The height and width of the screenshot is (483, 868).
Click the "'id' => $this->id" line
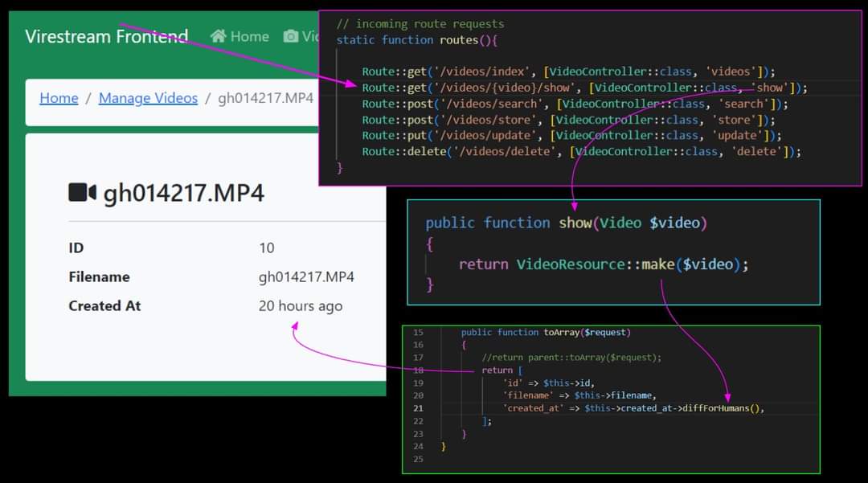click(x=549, y=383)
